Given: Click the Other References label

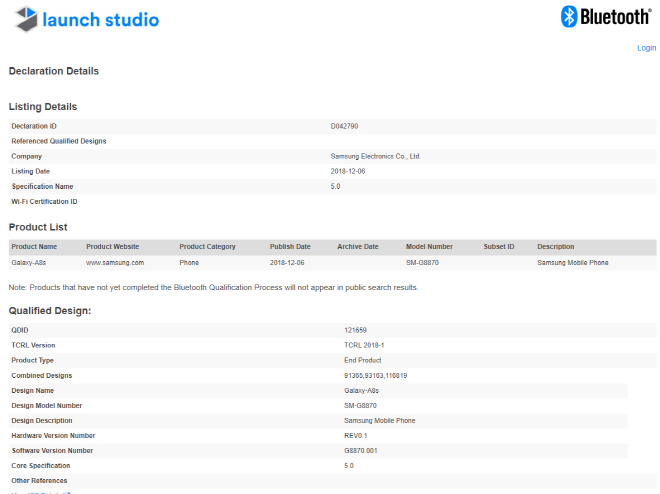Looking at the screenshot, I should 39,481.
